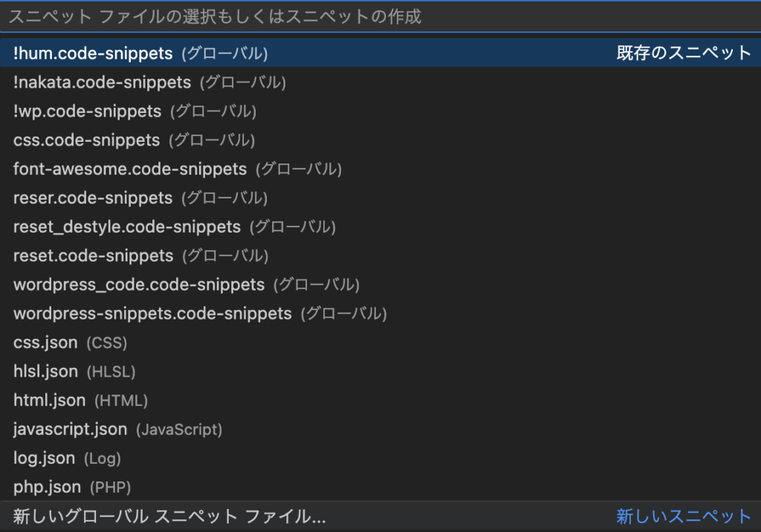The image size is (761, 532).
Task: Open font-awesome.code-snippets file
Action: tap(130, 169)
